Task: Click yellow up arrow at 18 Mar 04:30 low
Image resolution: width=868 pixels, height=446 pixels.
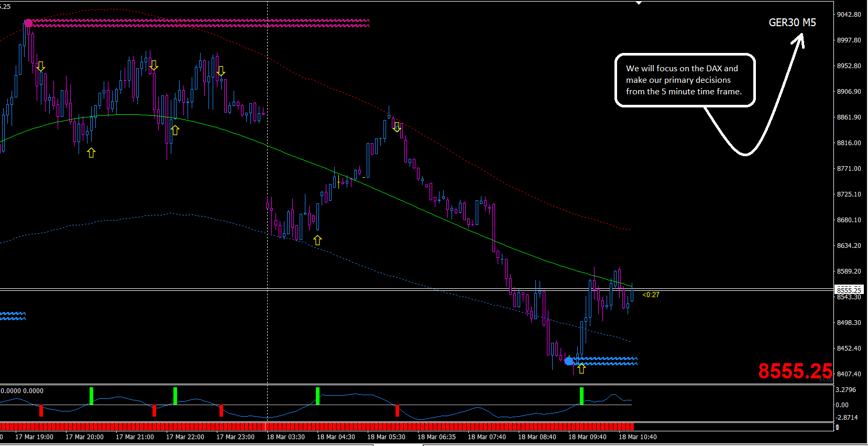Action: point(317,240)
